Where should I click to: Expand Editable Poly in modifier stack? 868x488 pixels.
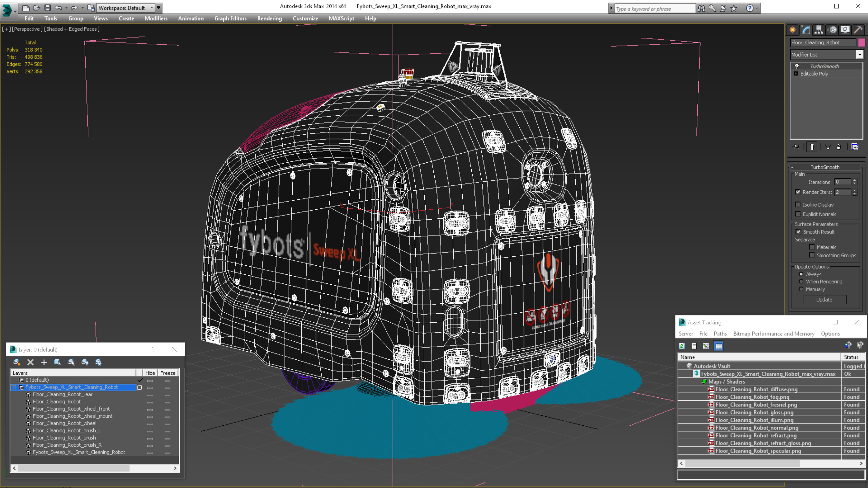pyautogui.click(x=796, y=74)
